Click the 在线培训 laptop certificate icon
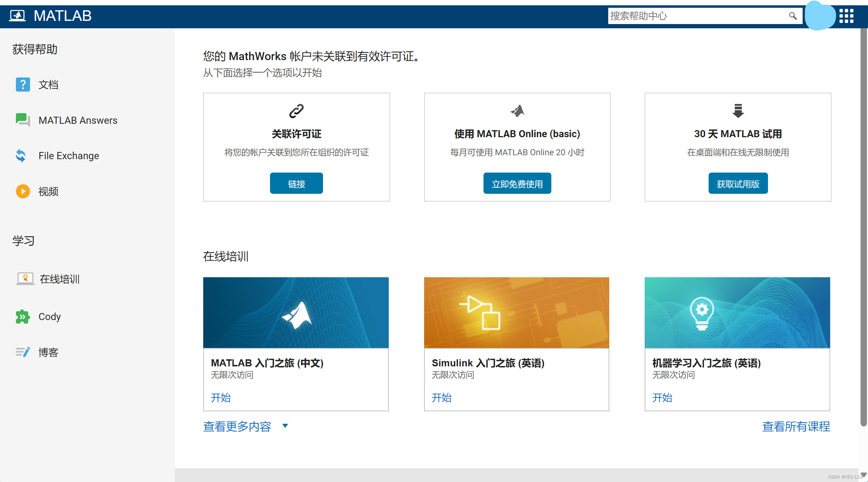 click(25, 279)
